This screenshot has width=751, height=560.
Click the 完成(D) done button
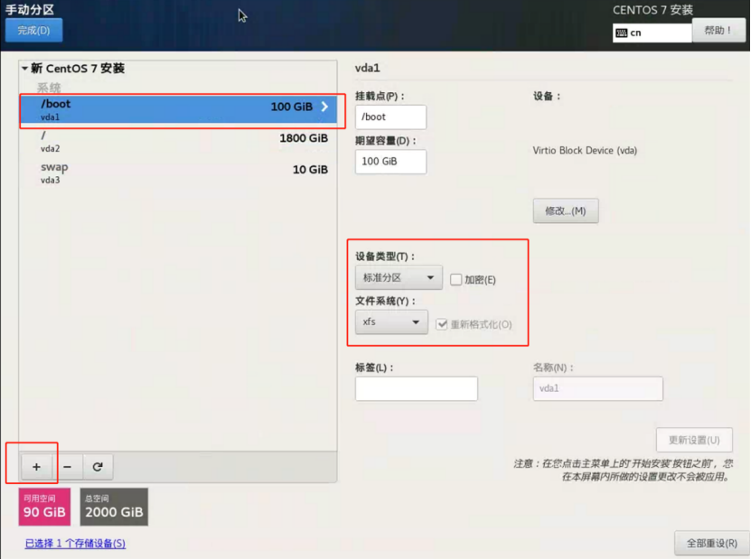pos(33,30)
